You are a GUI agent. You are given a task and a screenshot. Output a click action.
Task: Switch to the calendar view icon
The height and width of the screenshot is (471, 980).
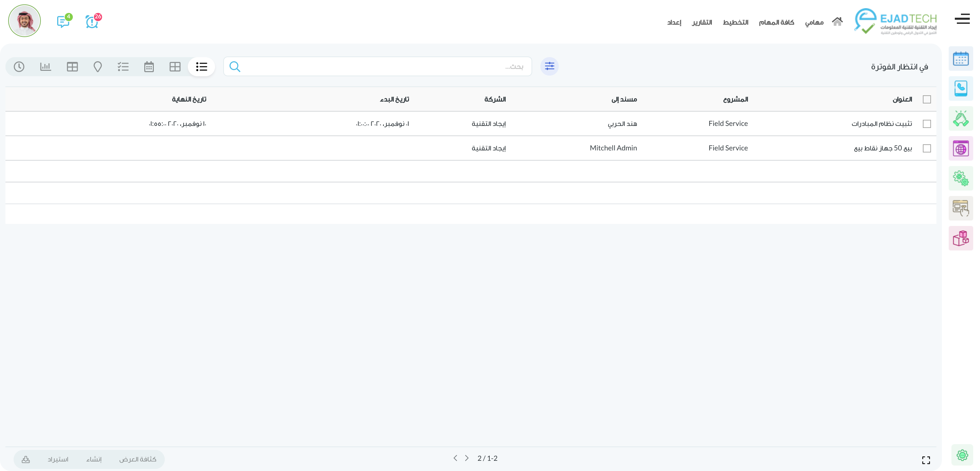pyautogui.click(x=149, y=67)
